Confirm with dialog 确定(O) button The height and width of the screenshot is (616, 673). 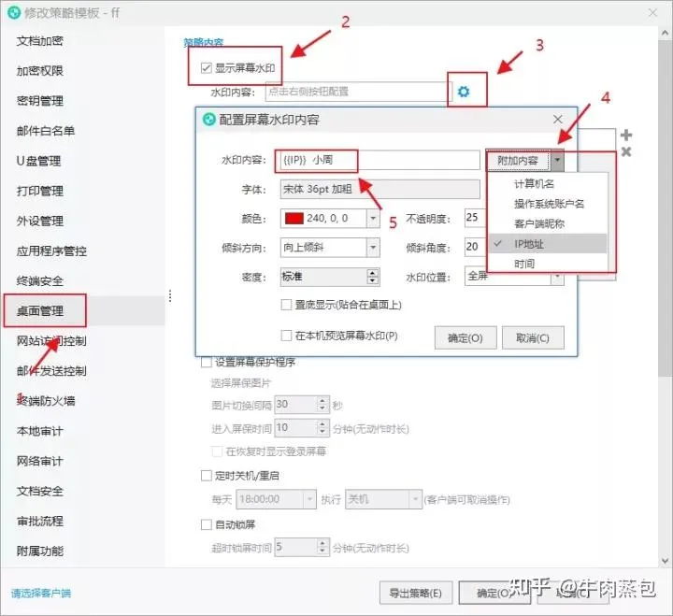[465, 337]
